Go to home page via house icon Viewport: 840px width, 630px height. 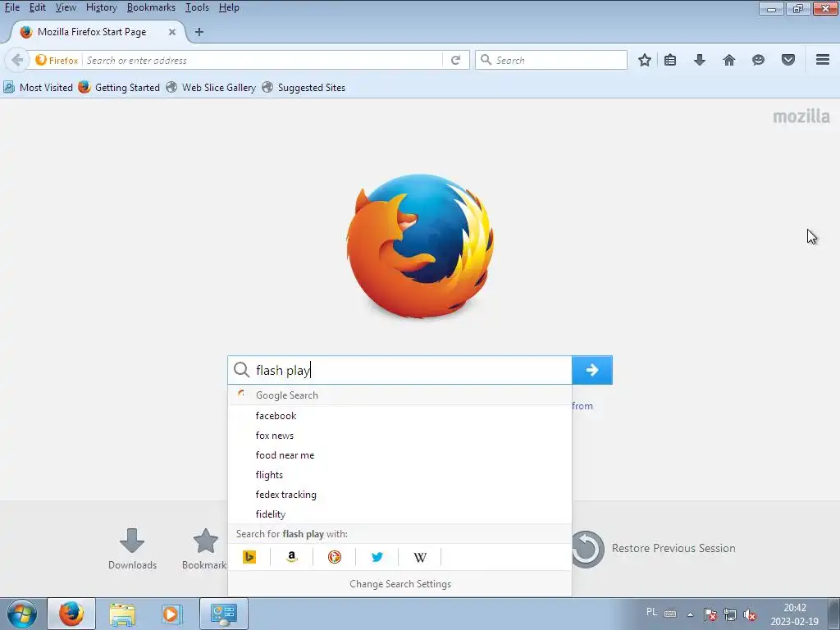[729, 60]
